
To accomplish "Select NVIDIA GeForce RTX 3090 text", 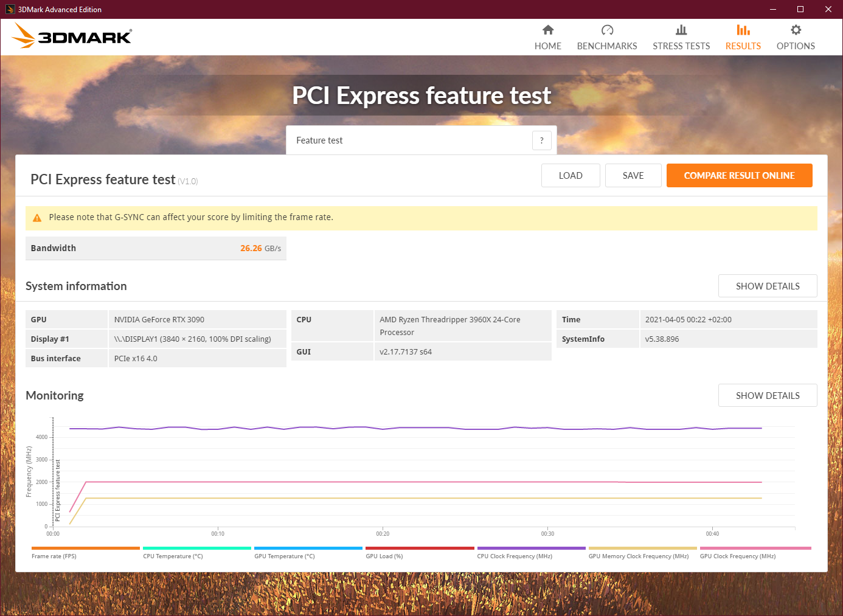I will [159, 320].
